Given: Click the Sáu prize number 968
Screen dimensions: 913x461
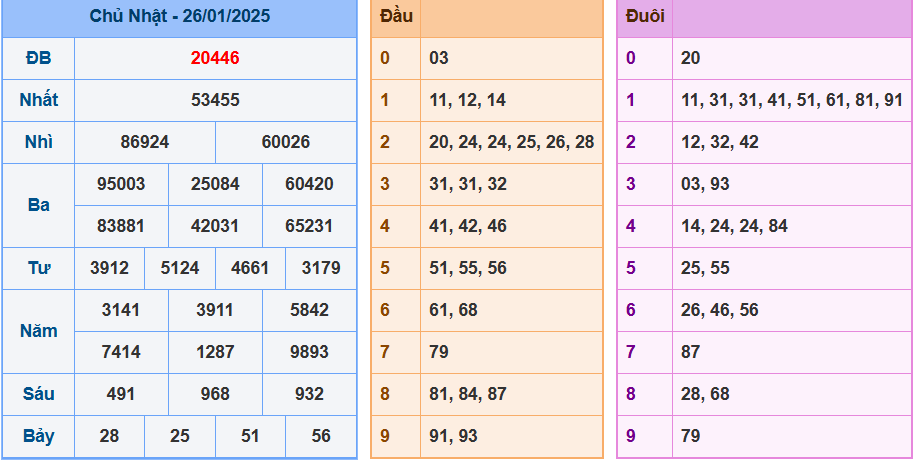Looking at the screenshot, I should click(x=215, y=394).
